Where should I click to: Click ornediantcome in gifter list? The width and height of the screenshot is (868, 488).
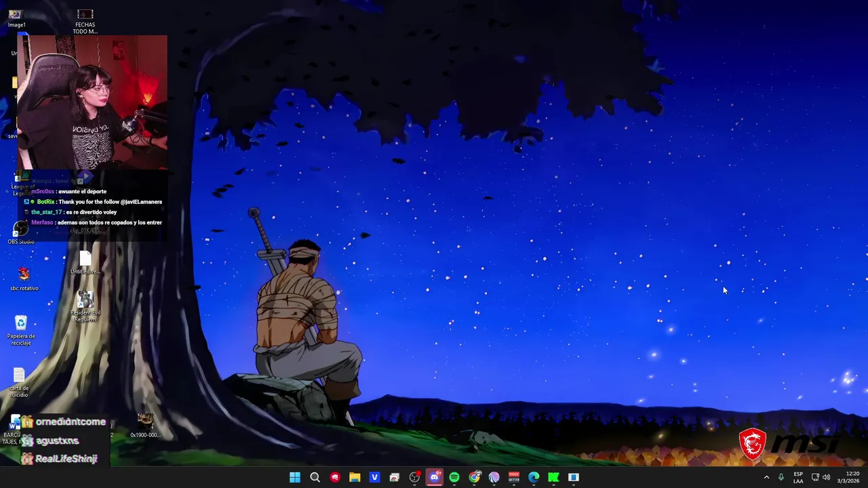point(64,422)
